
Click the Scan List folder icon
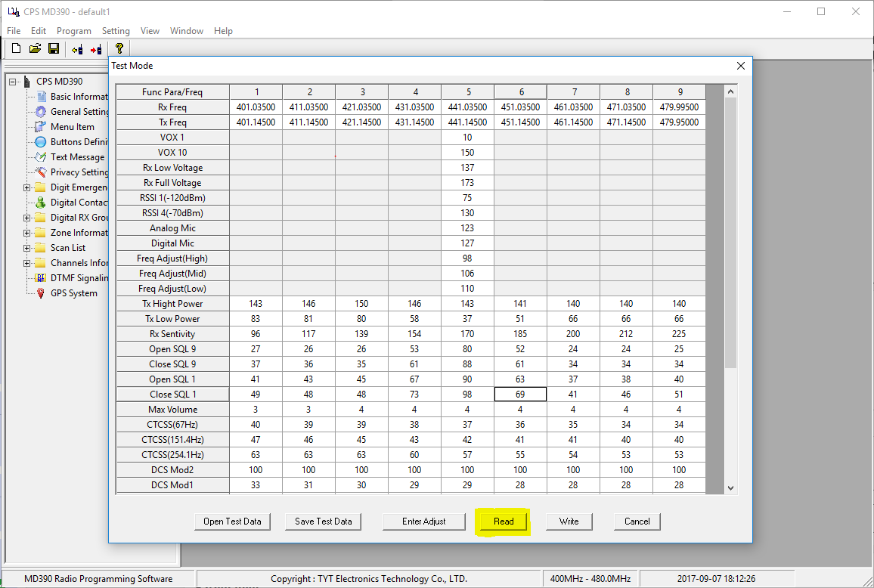(x=40, y=247)
